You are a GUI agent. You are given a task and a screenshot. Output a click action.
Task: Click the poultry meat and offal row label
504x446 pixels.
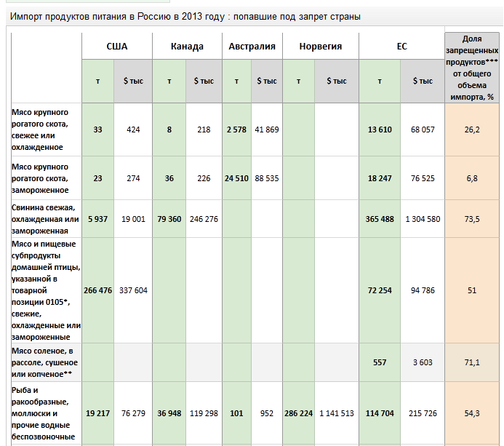(45, 290)
